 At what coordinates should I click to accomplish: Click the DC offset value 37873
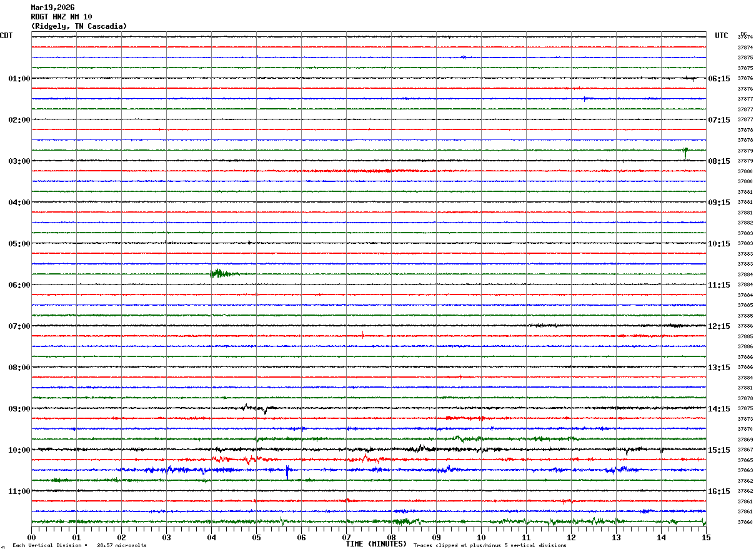745,419
